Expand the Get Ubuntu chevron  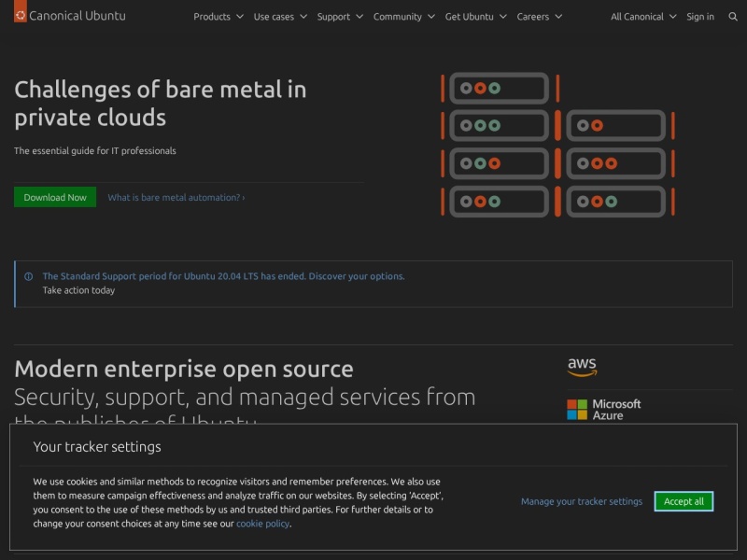[x=503, y=17]
